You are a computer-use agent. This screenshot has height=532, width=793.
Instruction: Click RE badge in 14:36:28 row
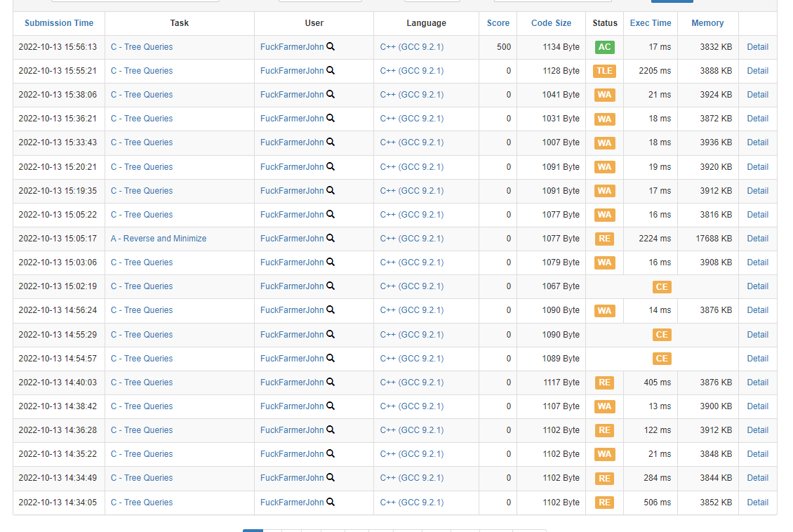click(x=604, y=430)
